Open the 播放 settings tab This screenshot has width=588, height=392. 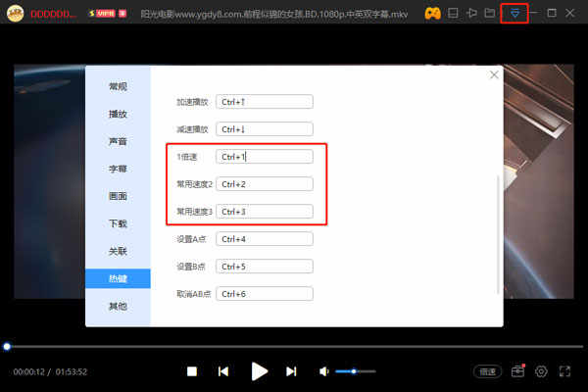tap(118, 114)
